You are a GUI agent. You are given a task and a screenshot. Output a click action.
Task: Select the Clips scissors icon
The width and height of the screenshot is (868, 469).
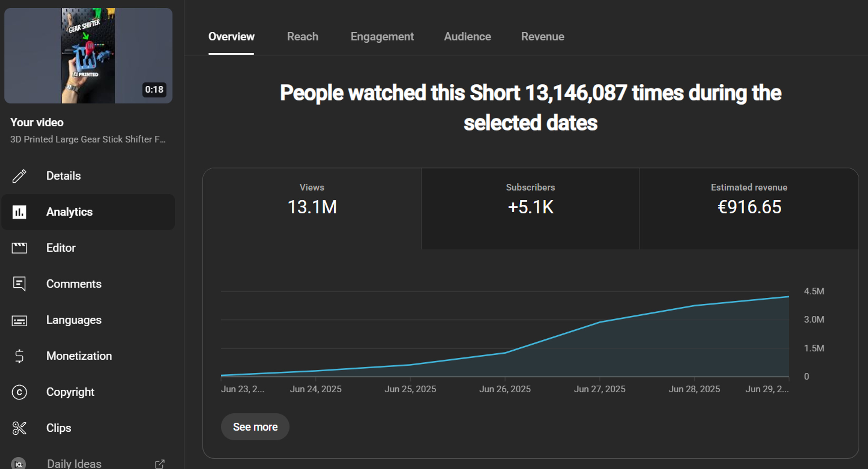pyautogui.click(x=19, y=428)
